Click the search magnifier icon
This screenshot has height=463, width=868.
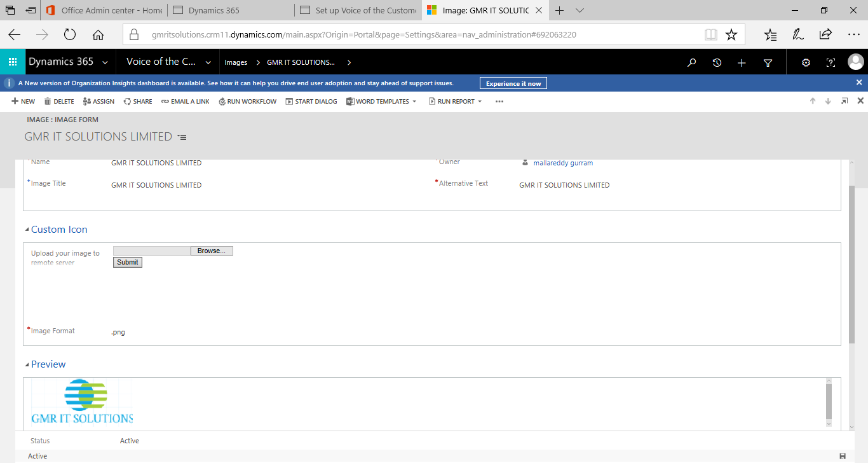click(692, 62)
